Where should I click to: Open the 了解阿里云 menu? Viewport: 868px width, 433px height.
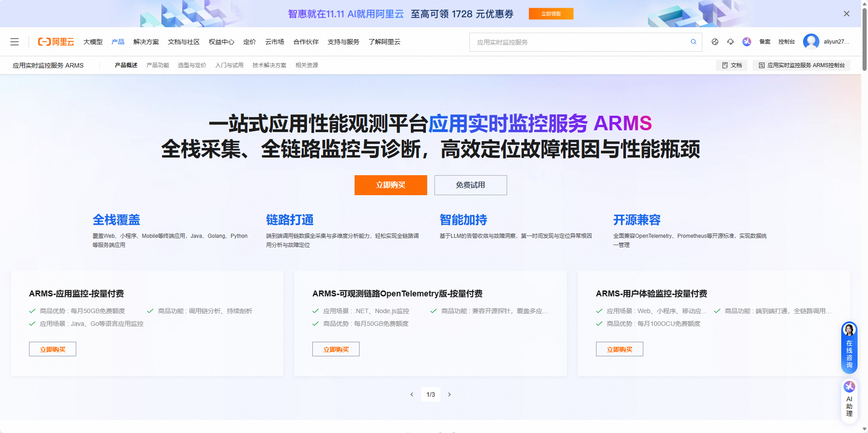(x=385, y=42)
